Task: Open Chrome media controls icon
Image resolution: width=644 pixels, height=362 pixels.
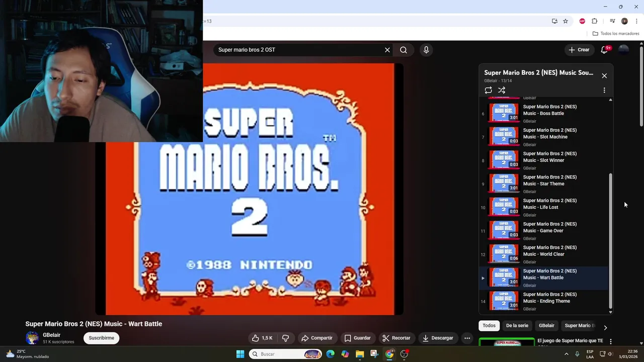Action: click(x=612, y=21)
